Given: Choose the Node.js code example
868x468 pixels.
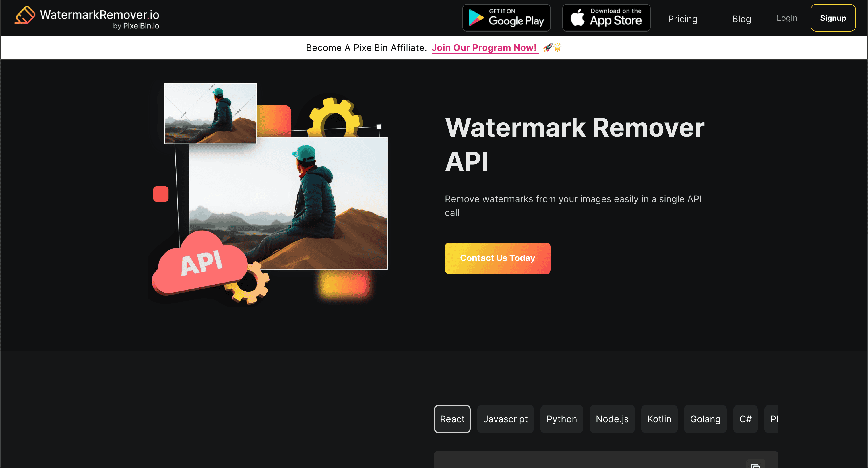Looking at the screenshot, I should click(x=612, y=419).
